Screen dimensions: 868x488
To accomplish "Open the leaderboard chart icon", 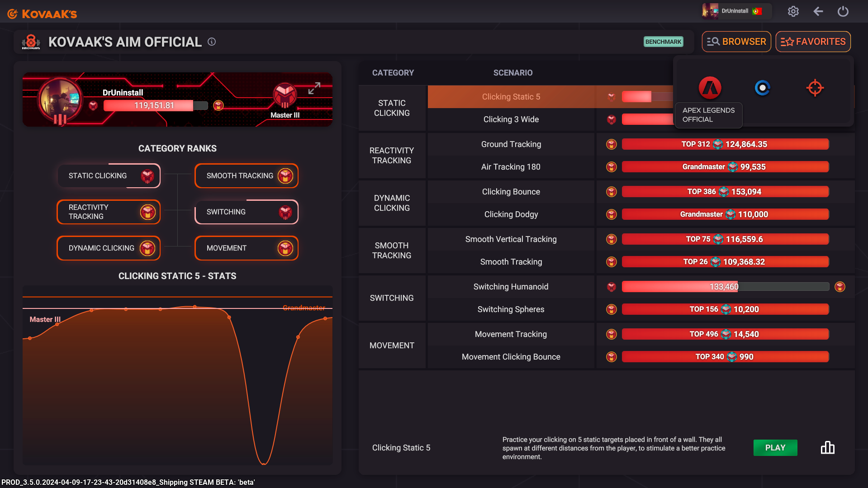I will pyautogui.click(x=828, y=448).
